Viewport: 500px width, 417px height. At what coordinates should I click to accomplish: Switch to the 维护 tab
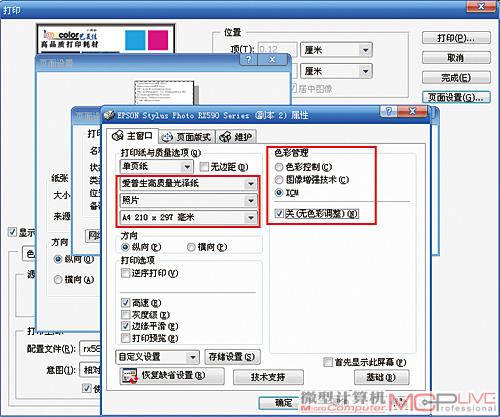tap(237, 137)
